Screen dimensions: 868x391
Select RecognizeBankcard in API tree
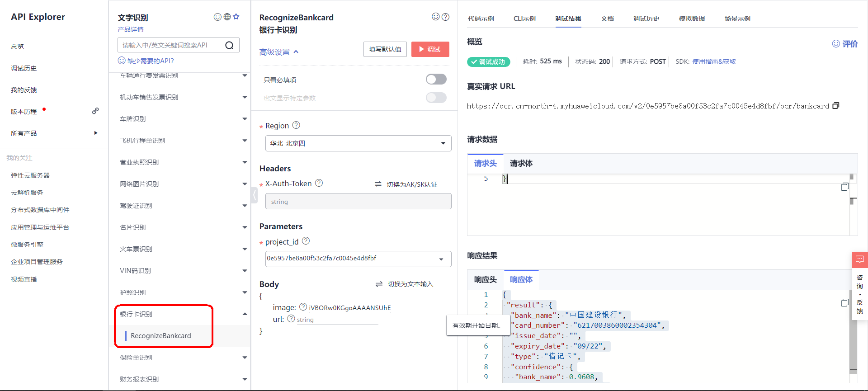coord(161,335)
